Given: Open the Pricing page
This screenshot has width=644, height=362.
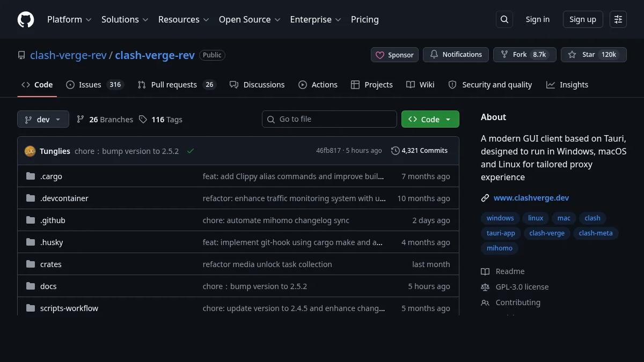Looking at the screenshot, I should tap(365, 19).
